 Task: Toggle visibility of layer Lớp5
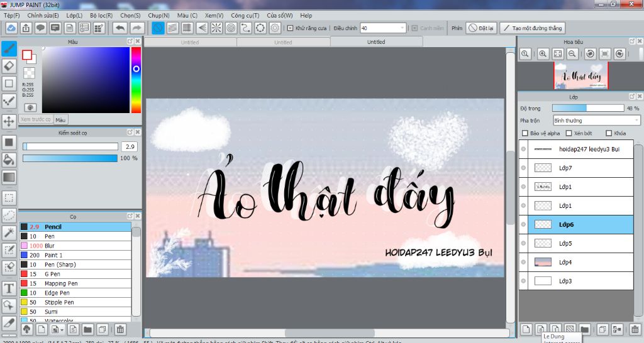(x=523, y=243)
